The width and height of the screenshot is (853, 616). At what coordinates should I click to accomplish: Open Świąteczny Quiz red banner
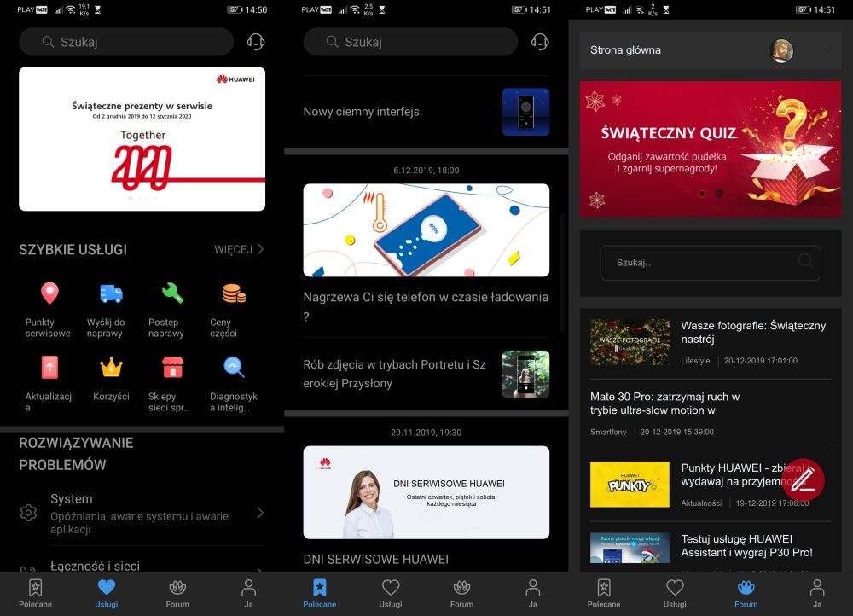point(711,149)
